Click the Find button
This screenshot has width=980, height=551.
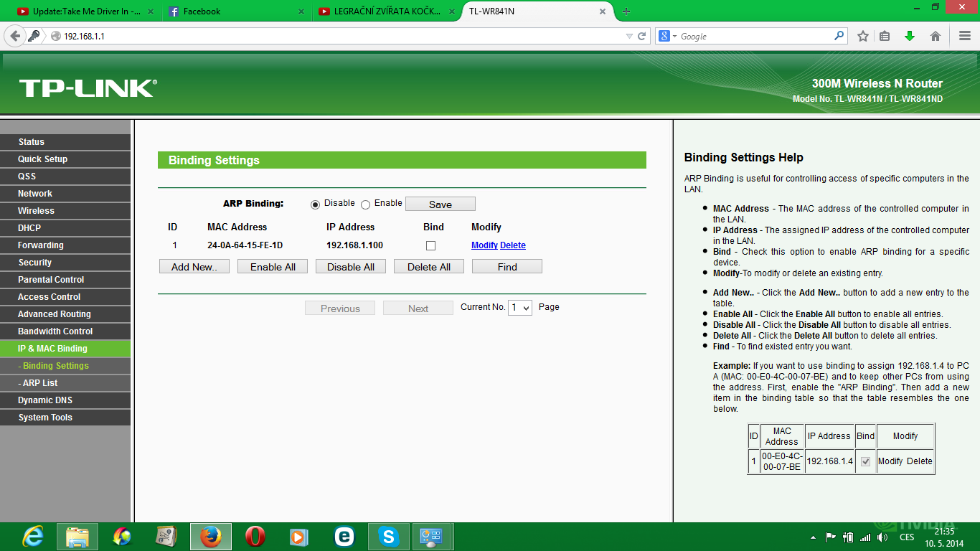pos(507,267)
